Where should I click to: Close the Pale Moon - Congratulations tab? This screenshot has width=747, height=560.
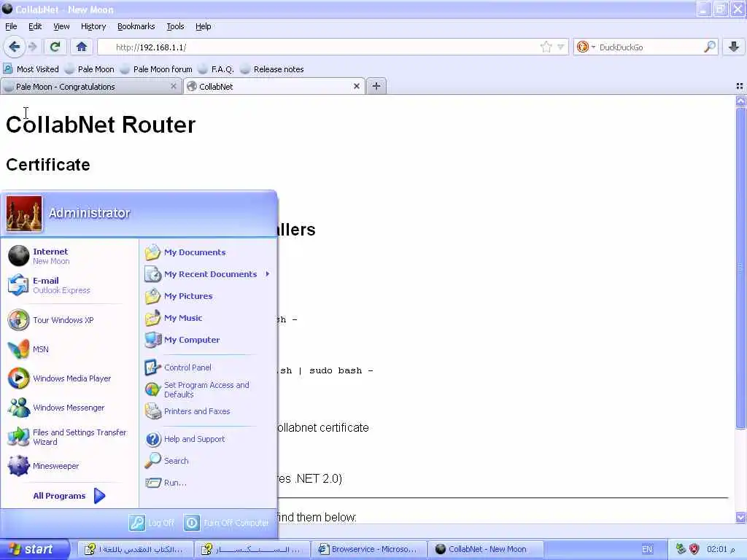174,86
